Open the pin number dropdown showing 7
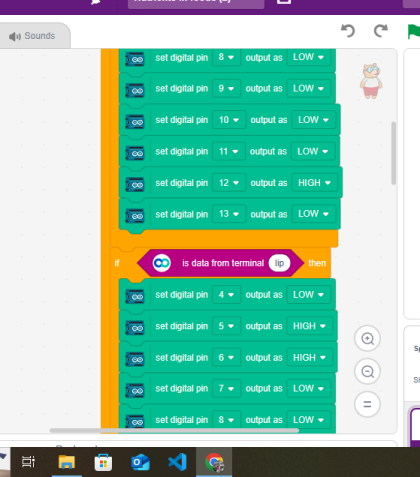This screenshot has height=477, width=420. click(226, 388)
